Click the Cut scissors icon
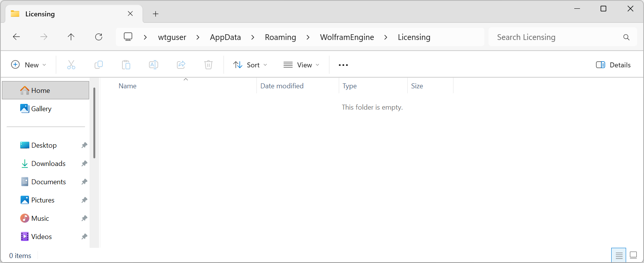The height and width of the screenshot is (263, 644). pos(71,65)
